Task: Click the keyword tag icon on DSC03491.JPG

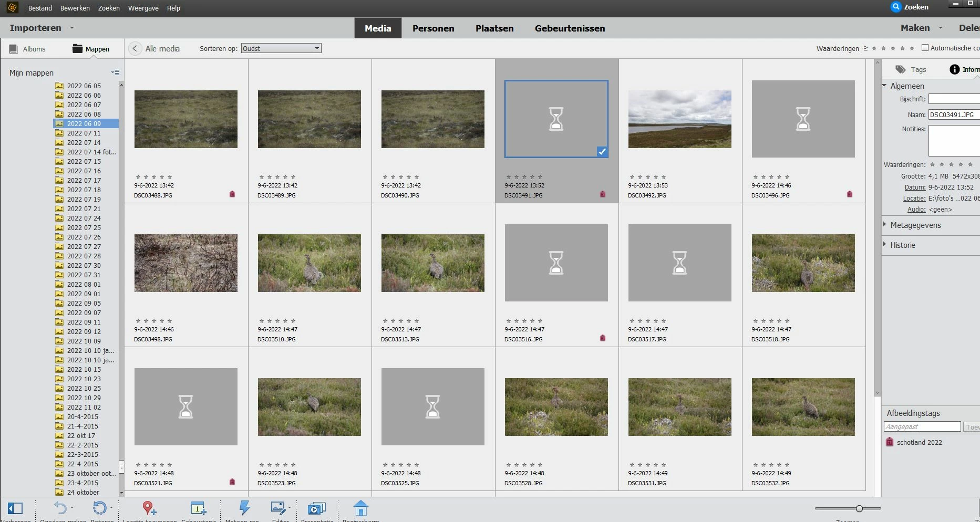Action: pyautogui.click(x=603, y=194)
